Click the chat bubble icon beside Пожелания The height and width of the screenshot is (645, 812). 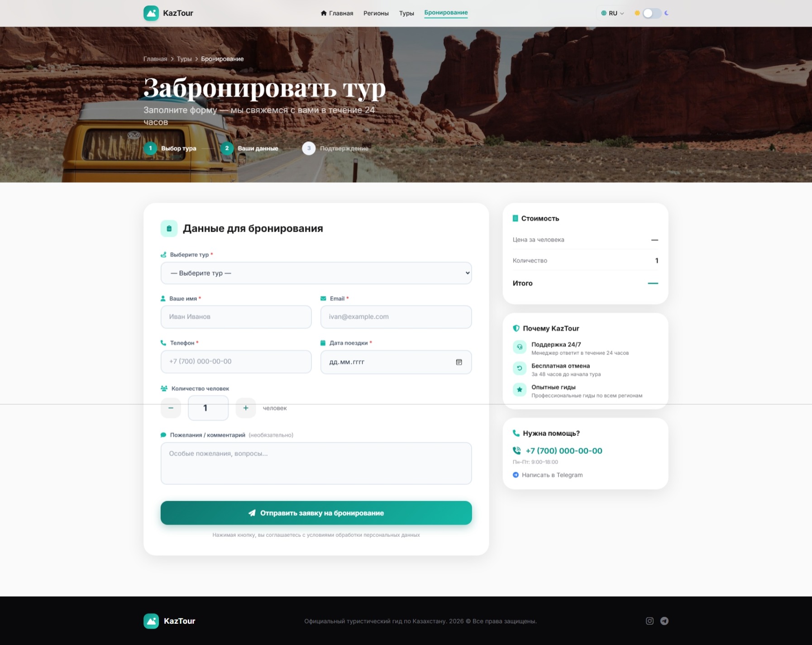tap(163, 435)
